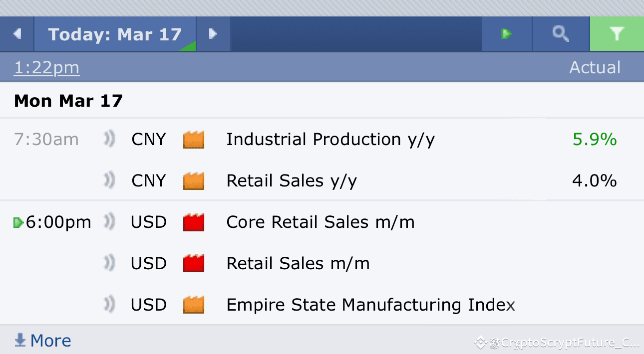Open the green filter funnel
This screenshot has height=354, width=644.
[617, 34]
